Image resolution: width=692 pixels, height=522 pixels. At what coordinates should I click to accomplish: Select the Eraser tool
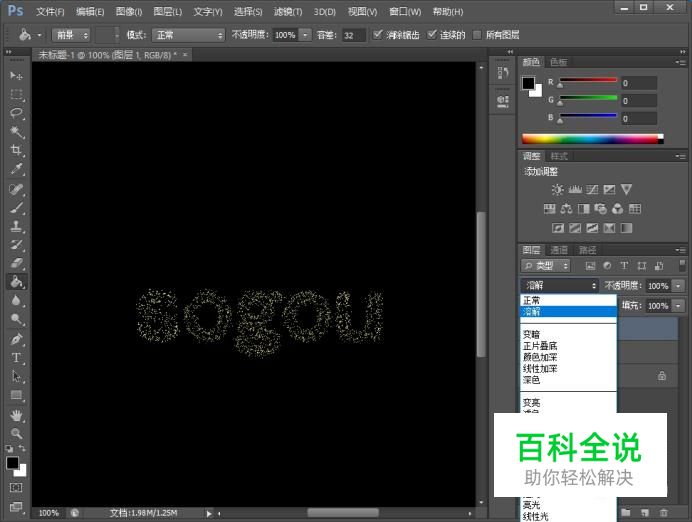16,263
